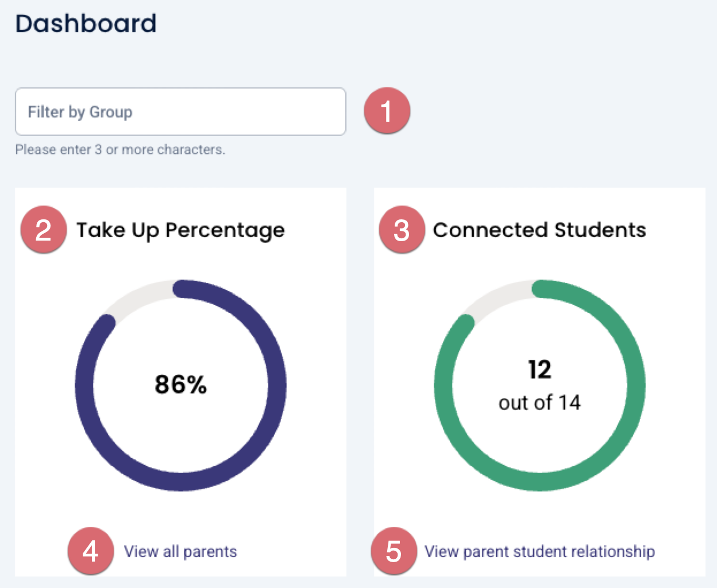Click the Connected Students card title
This screenshot has width=717, height=588.
pyautogui.click(x=539, y=230)
